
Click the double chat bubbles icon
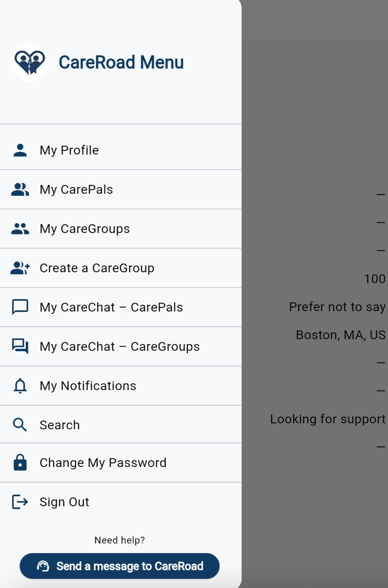click(x=20, y=346)
